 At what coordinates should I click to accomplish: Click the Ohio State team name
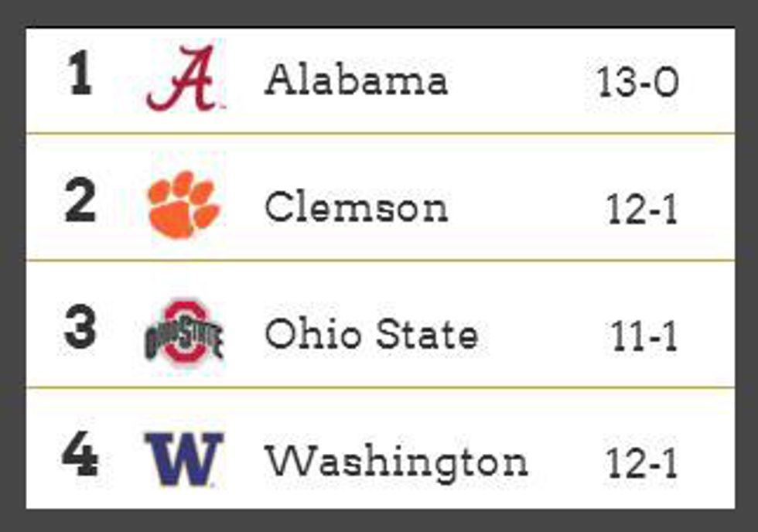click(371, 334)
